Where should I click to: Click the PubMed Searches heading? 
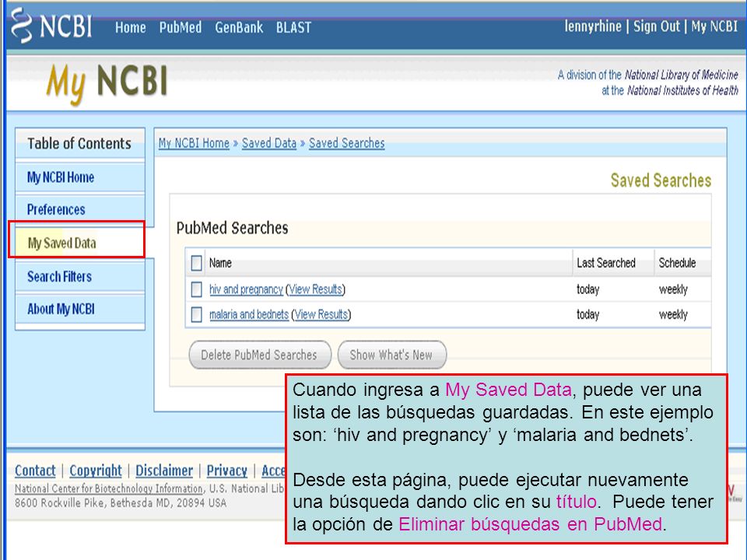coord(232,228)
